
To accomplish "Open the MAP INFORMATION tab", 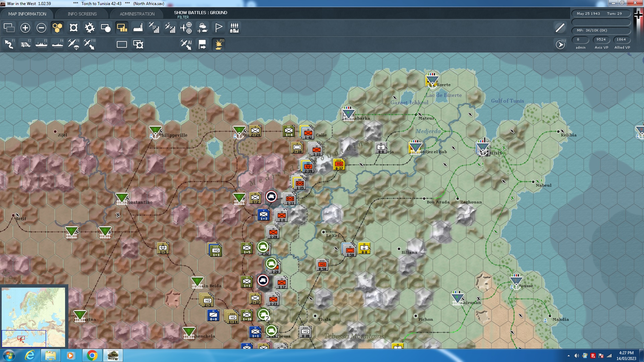I will pos(27,14).
